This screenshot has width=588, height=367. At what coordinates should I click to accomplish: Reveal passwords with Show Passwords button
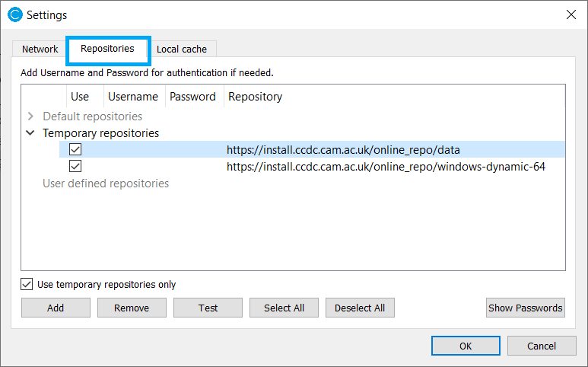(526, 308)
